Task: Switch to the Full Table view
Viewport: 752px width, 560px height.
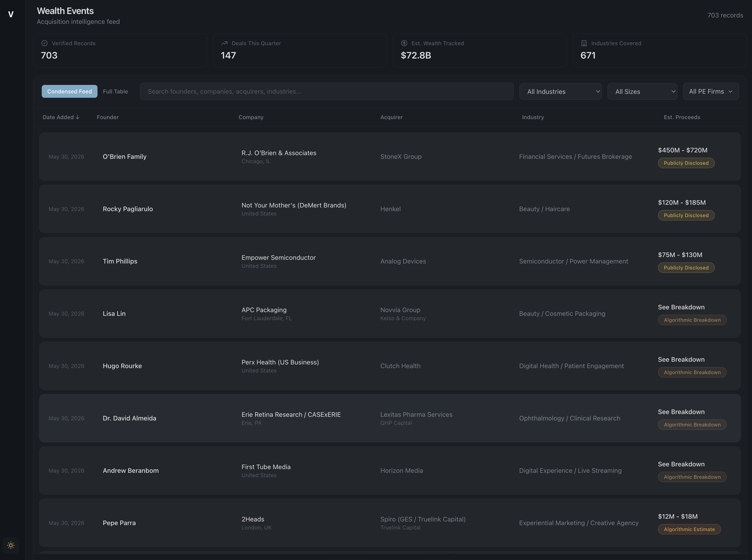Action: tap(116, 92)
